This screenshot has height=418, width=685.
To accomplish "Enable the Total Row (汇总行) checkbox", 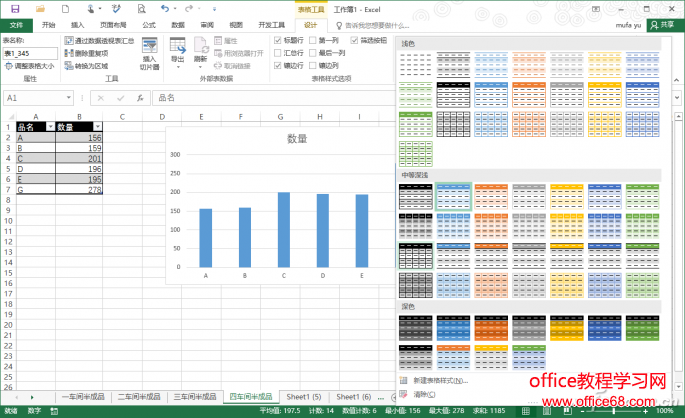I will 278,53.
